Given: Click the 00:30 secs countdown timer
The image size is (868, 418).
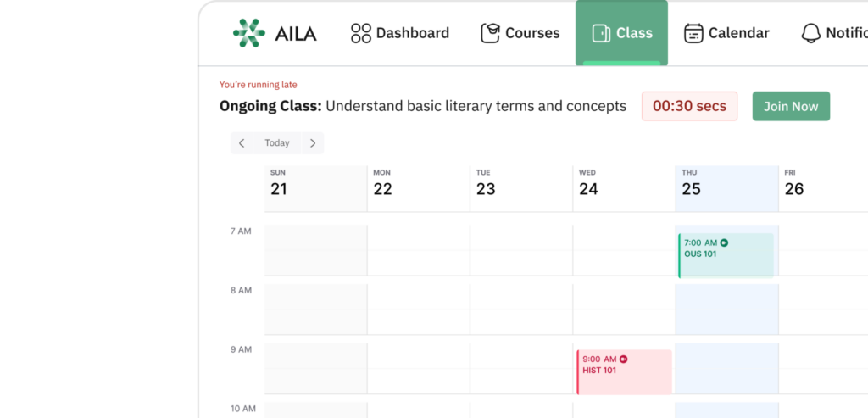Looking at the screenshot, I should pyautogui.click(x=689, y=106).
